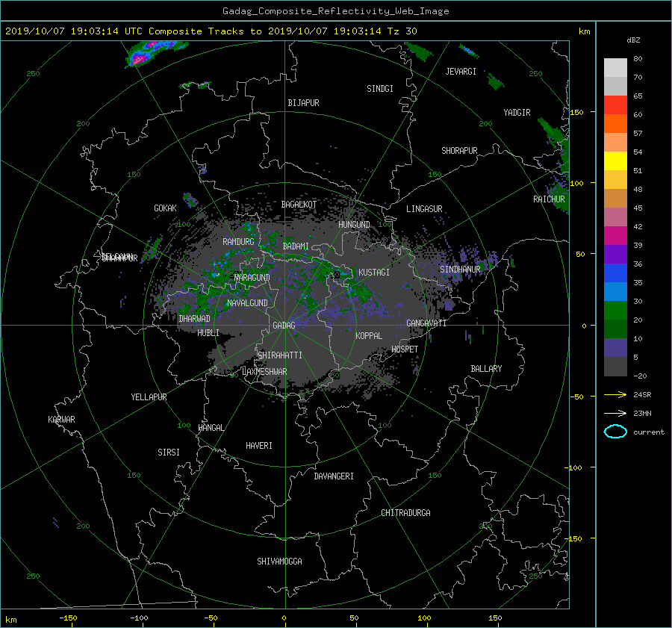Click the HANGAL city label

tap(211, 428)
